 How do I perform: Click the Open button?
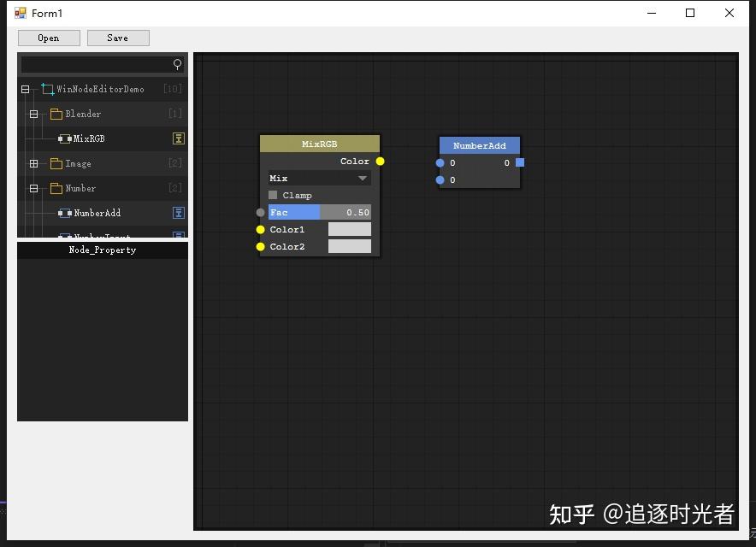click(49, 38)
